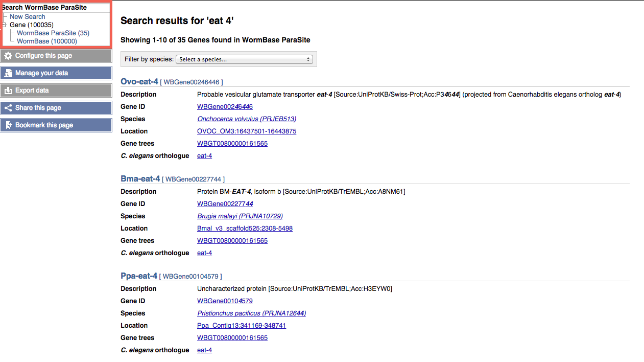Click eat-4 orthologue link under Ppa-eat-4
Image resolution: width=644 pixels, height=362 pixels.
(204, 350)
